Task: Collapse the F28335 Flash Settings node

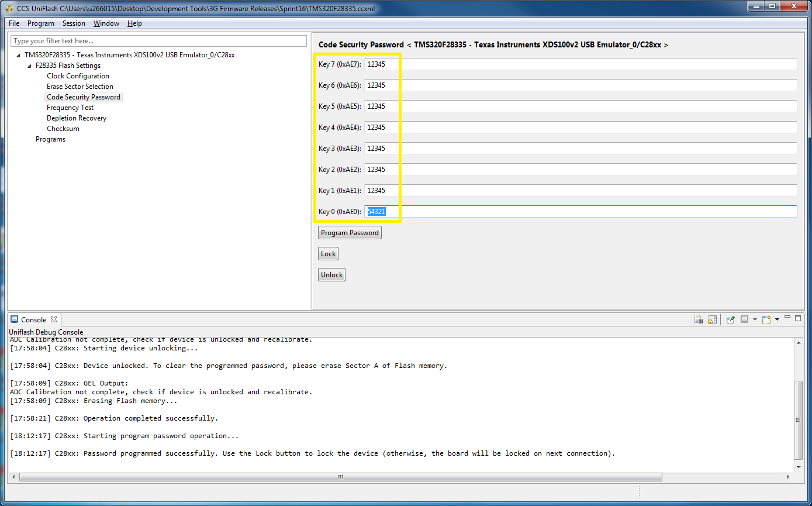Action: 29,66
